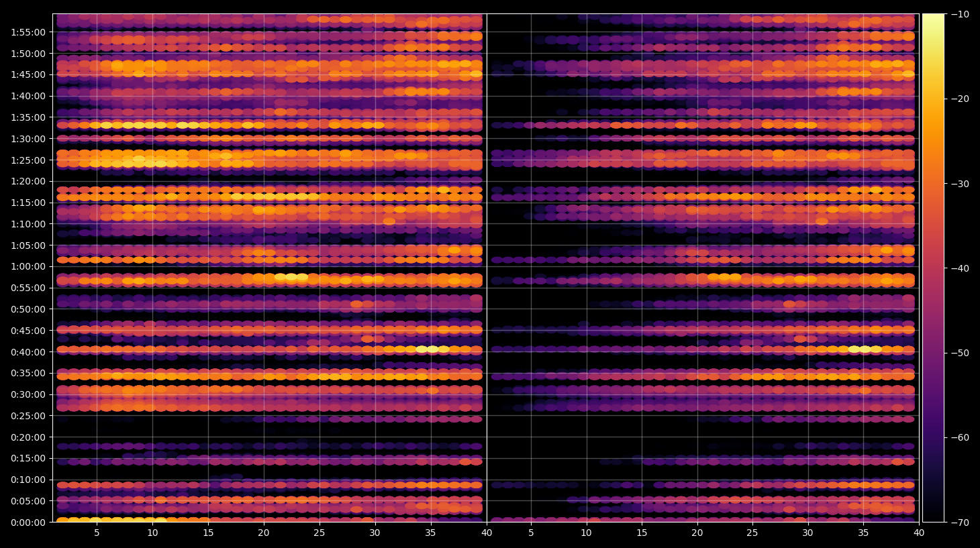This screenshot has width=980, height=548.
Task: Click x-axis tick 35 under the right heatmap
Action: (x=863, y=533)
